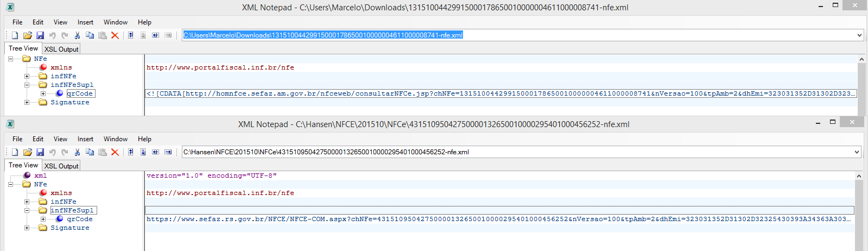Click red X Delete icon in top window
The image size is (868, 251).
pyautogui.click(x=115, y=35)
